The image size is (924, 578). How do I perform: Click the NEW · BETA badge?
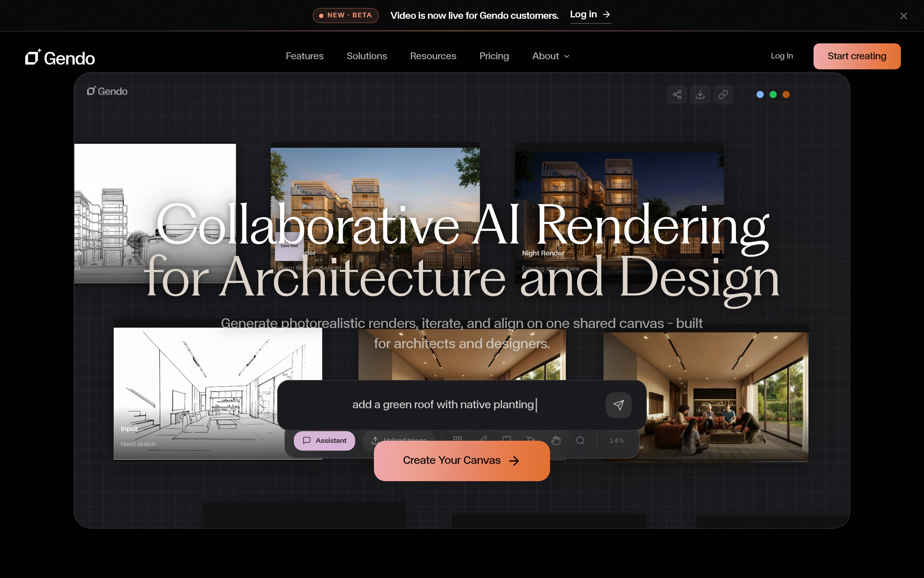click(345, 15)
